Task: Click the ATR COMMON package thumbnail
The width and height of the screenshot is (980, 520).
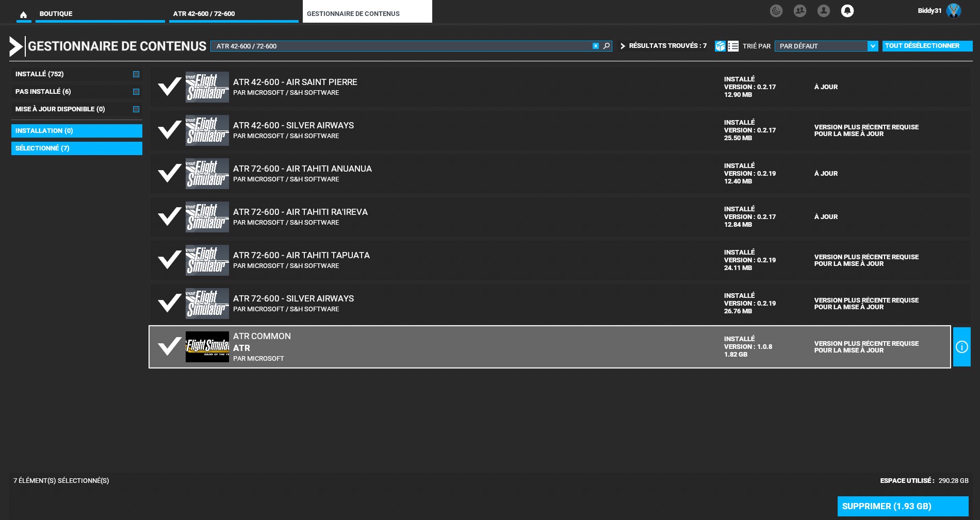Action: (x=207, y=347)
